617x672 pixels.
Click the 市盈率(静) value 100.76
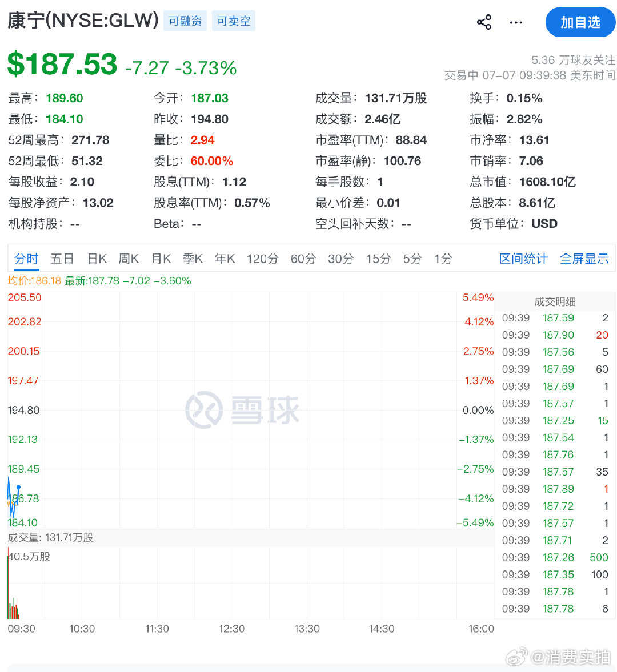pos(402,161)
